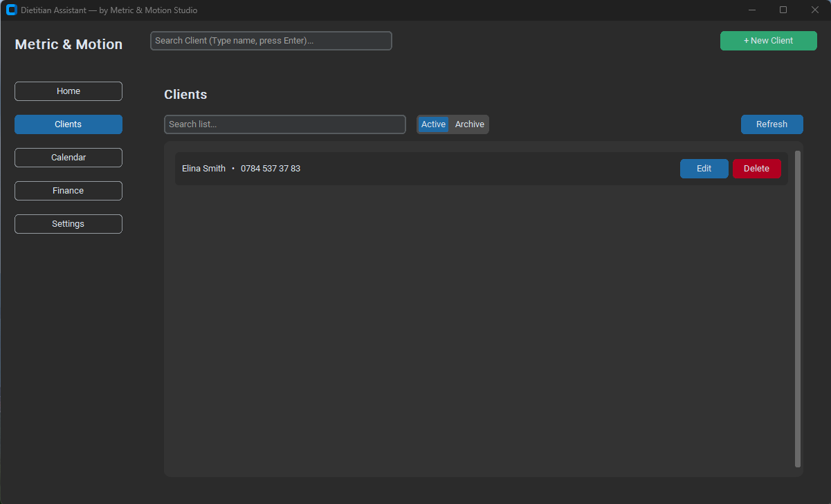The width and height of the screenshot is (831, 504).
Task: Create a new client with + New Client
Action: (x=769, y=41)
